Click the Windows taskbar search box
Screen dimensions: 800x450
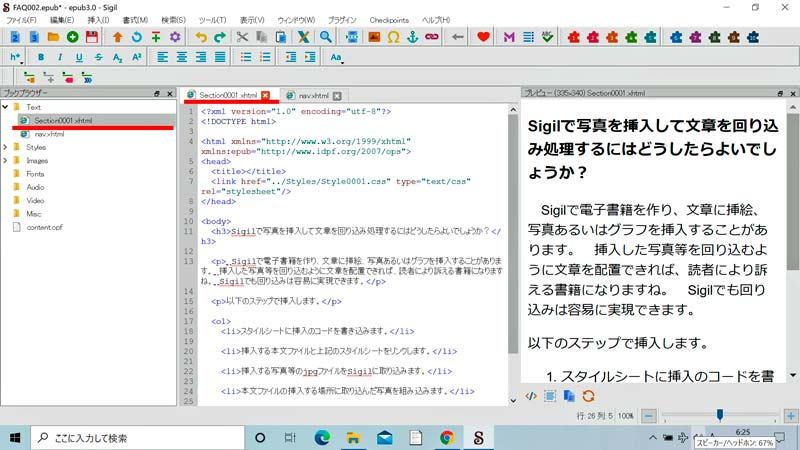[x=130, y=437]
